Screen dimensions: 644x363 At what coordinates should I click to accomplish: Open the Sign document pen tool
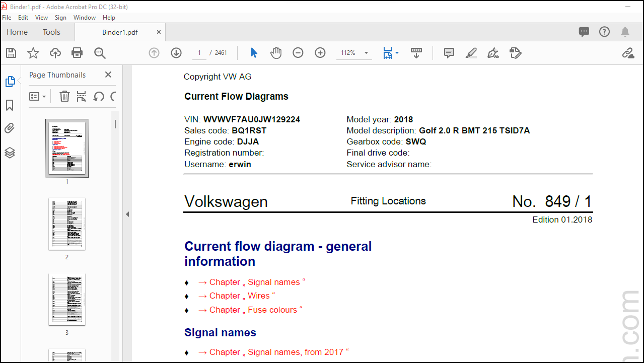pos(493,53)
